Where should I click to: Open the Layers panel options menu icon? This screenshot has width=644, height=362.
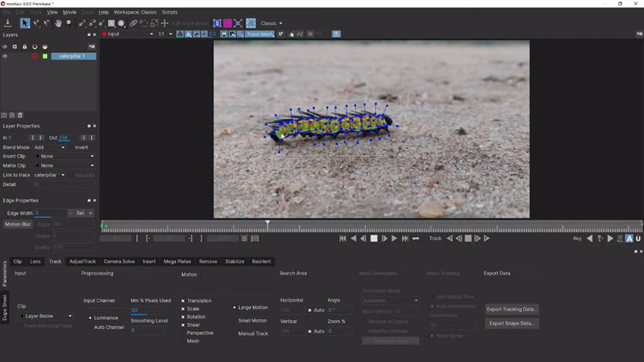[91, 46]
